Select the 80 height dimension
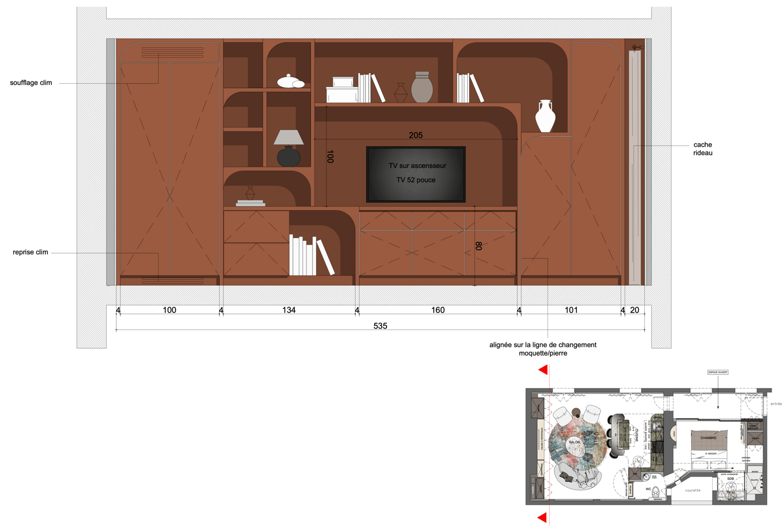The image size is (783, 532). (x=478, y=246)
